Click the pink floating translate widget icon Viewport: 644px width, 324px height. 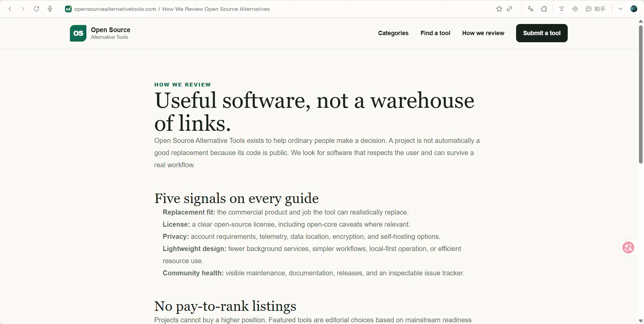(x=628, y=248)
